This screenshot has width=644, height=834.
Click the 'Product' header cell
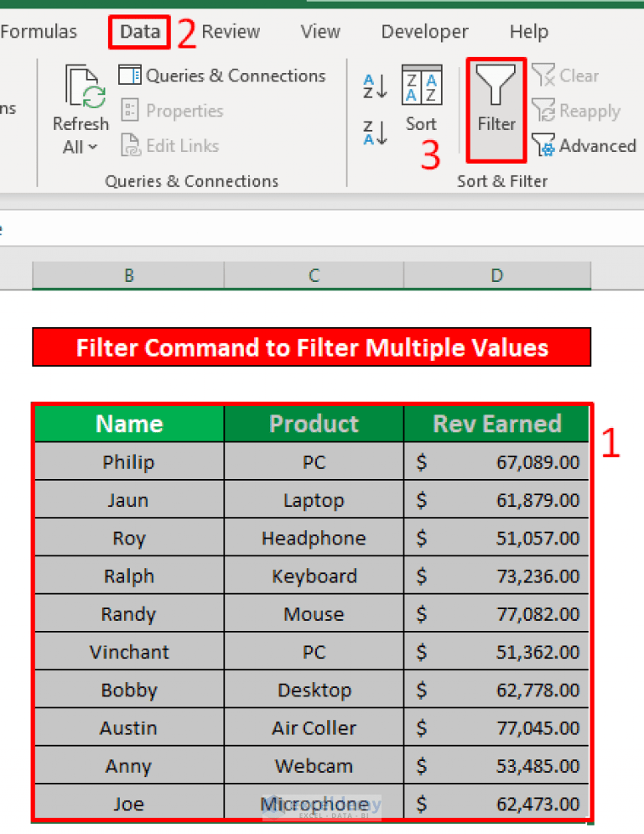click(314, 424)
